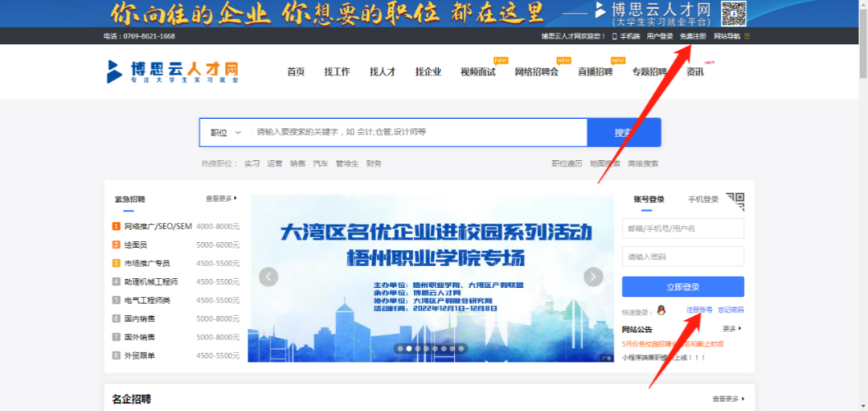Click the blue 搜索 search button

click(624, 133)
